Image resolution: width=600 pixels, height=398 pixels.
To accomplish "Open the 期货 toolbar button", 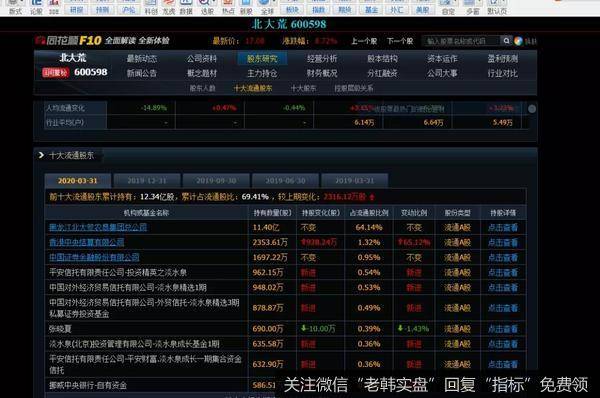I will (x=345, y=9).
